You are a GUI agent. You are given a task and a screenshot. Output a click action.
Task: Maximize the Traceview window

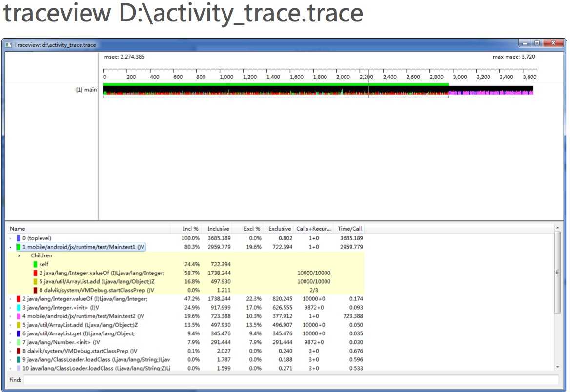[x=536, y=43]
